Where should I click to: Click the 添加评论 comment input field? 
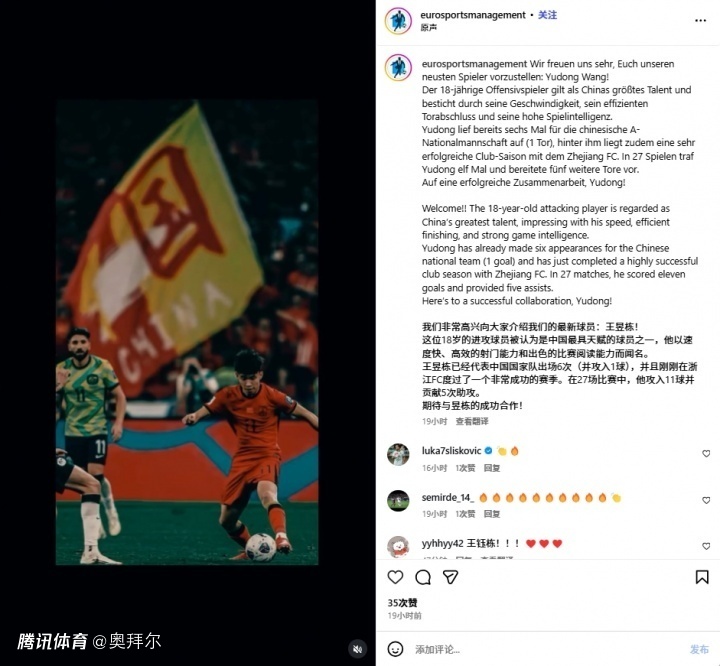tap(546, 649)
